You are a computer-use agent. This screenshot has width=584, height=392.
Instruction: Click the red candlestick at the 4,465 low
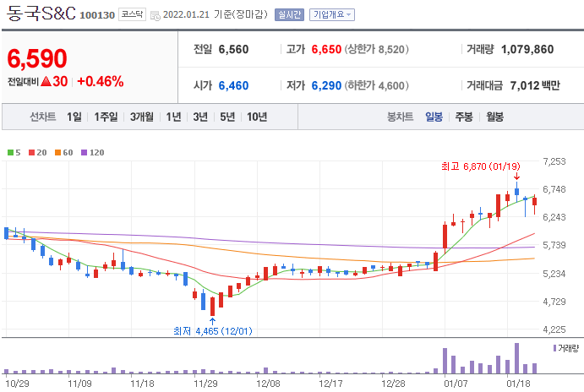tap(213, 307)
